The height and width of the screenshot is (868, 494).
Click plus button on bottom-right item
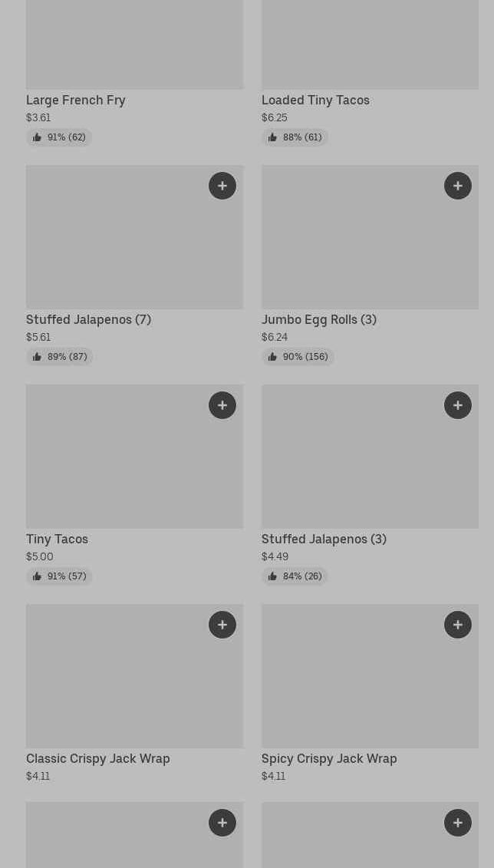tap(458, 823)
